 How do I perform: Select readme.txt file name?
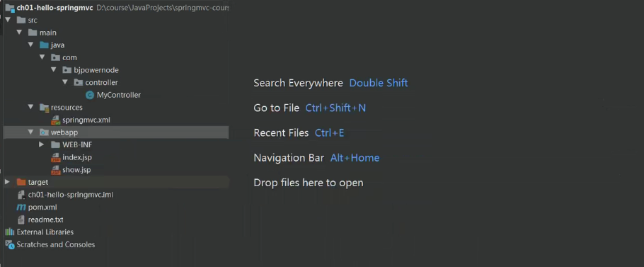(x=45, y=220)
